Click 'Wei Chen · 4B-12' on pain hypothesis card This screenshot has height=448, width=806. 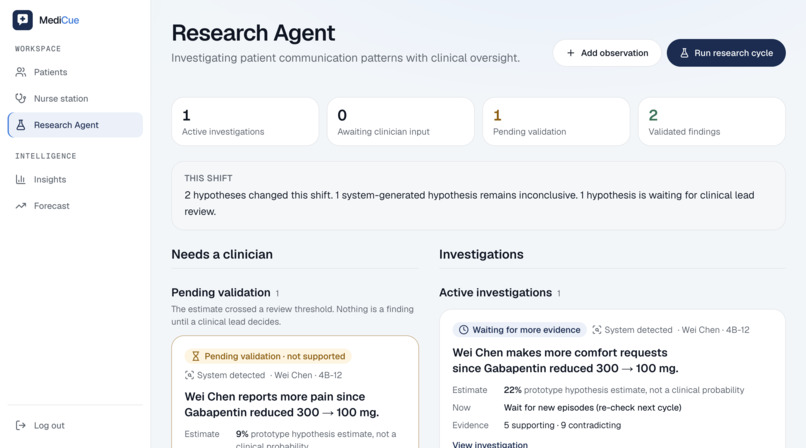[308, 375]
